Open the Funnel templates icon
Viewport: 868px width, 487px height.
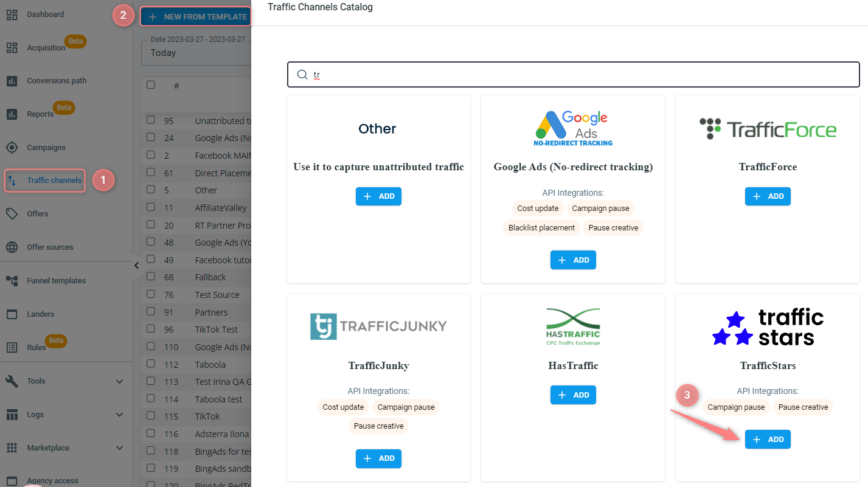[12, 281]
